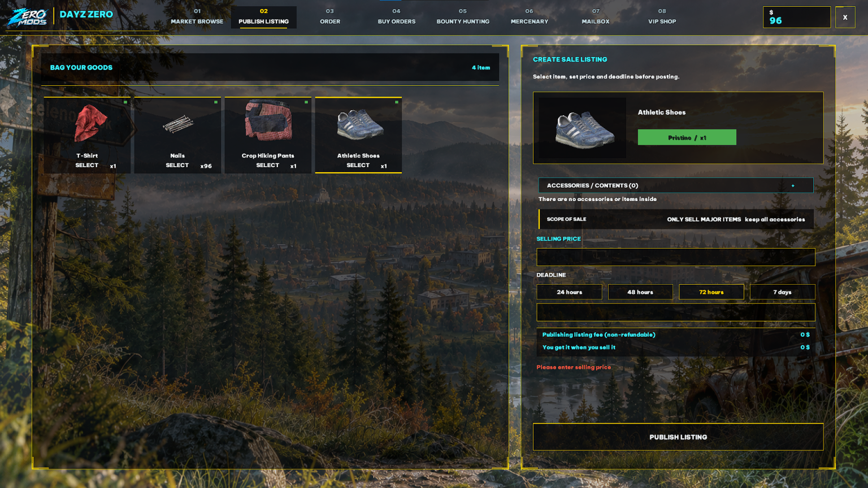Click the Publish Listing button
This screenshot has width=868, height=488.
pyautogui.click(x=678, y=437)
